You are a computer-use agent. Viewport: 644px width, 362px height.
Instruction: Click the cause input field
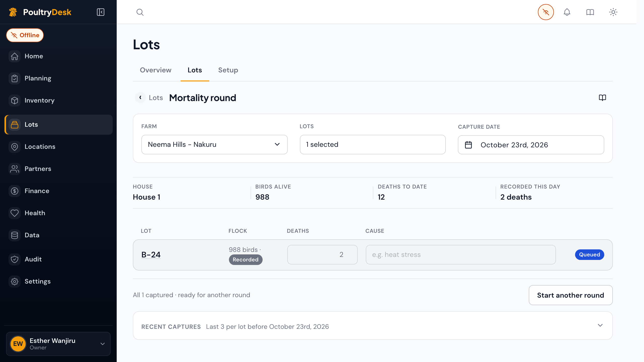coord(461,255)
